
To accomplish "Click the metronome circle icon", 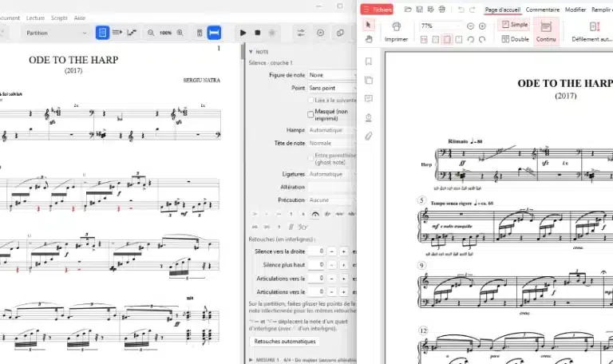I will coord(320,33).
